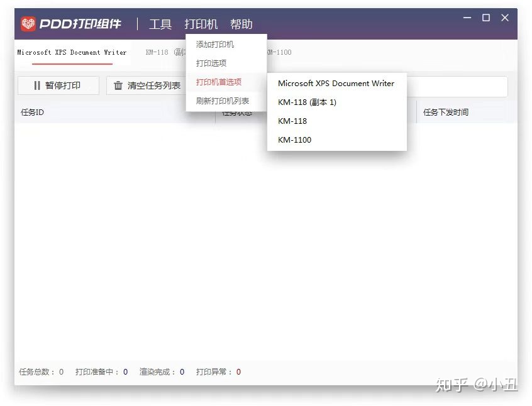Maximize the PDD打印组件 window
The width and height of the screenshot is (532, 406).
coord(486,18)
